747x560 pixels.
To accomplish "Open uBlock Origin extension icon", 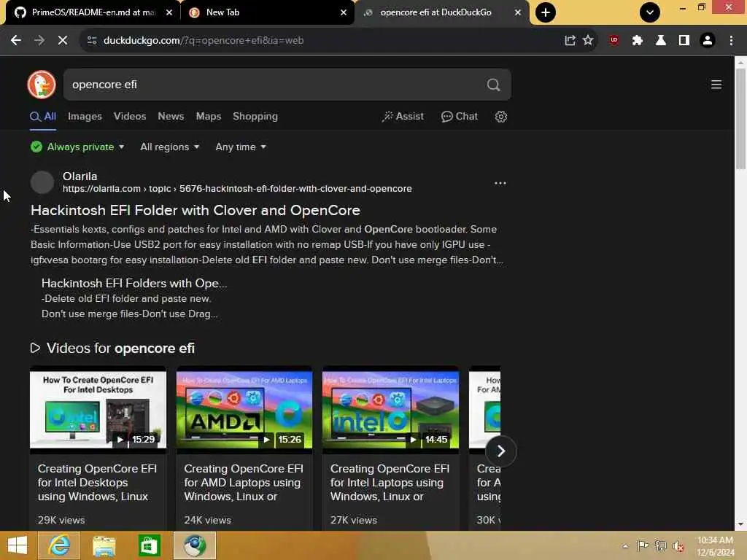I will point(614,41).
